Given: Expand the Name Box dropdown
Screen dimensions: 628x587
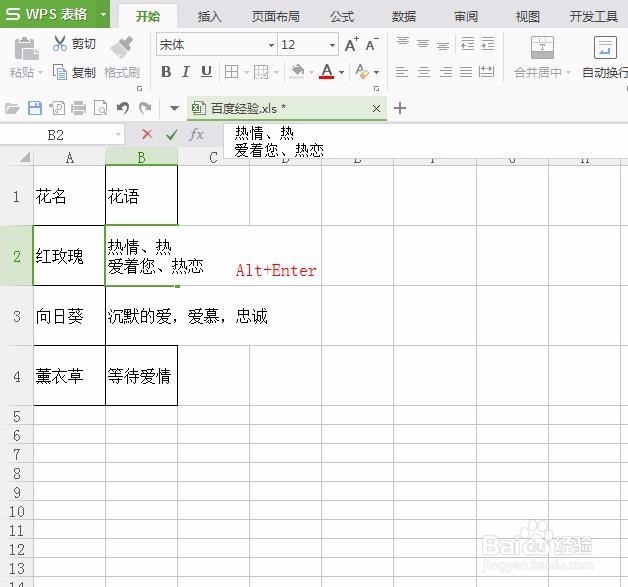Looking at the screenshot, I should 118,134.
